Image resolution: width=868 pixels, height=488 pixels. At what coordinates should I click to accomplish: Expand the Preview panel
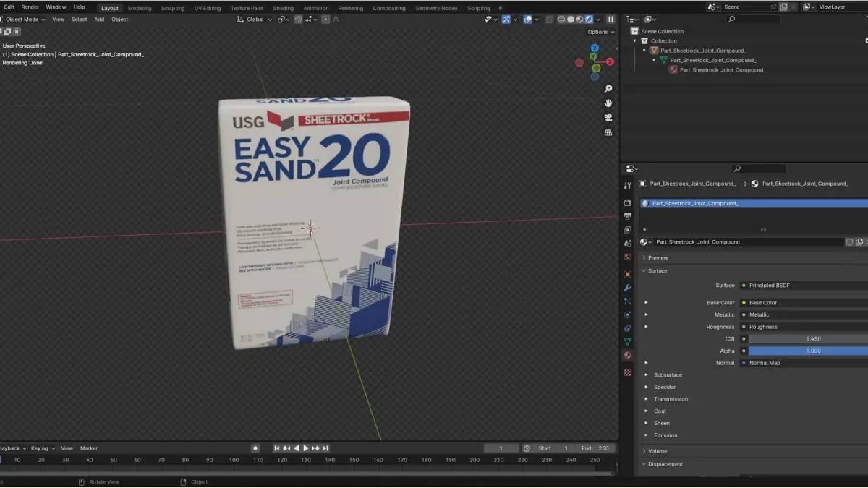click(644, 258)
